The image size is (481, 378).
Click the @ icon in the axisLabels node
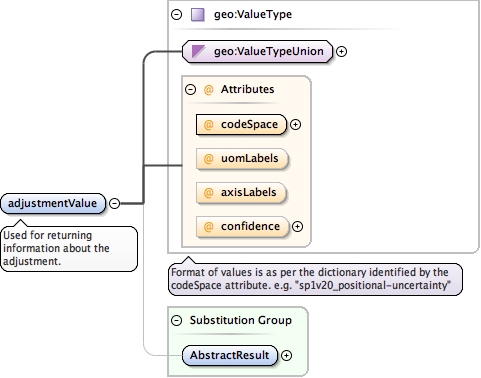208,193
